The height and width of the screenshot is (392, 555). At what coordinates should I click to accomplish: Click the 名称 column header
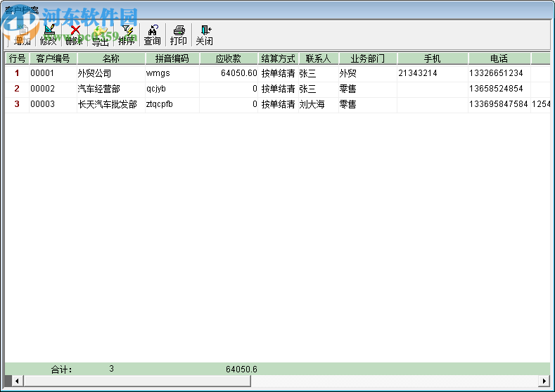(110, 58)
